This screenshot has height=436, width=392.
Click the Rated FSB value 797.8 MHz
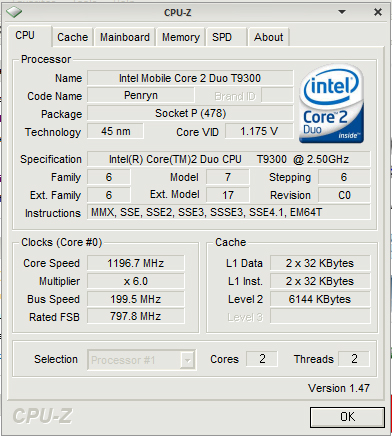tap(136, 316)
